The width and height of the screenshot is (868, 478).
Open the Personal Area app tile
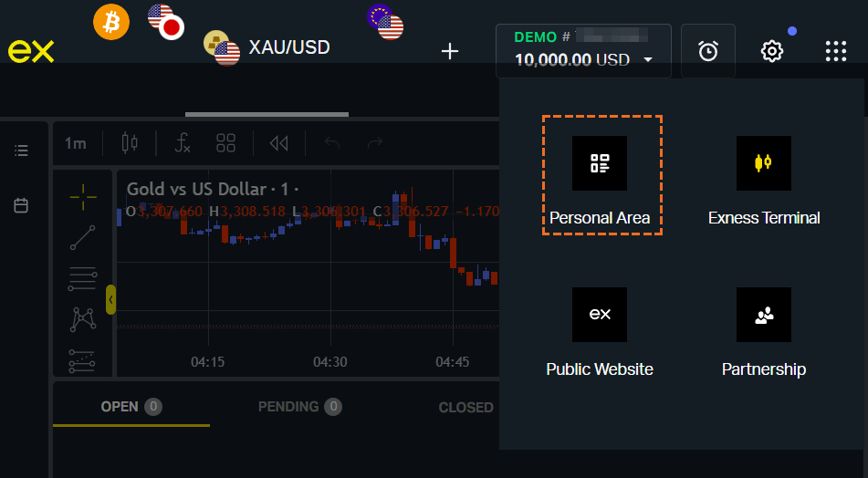click(600, 177)
